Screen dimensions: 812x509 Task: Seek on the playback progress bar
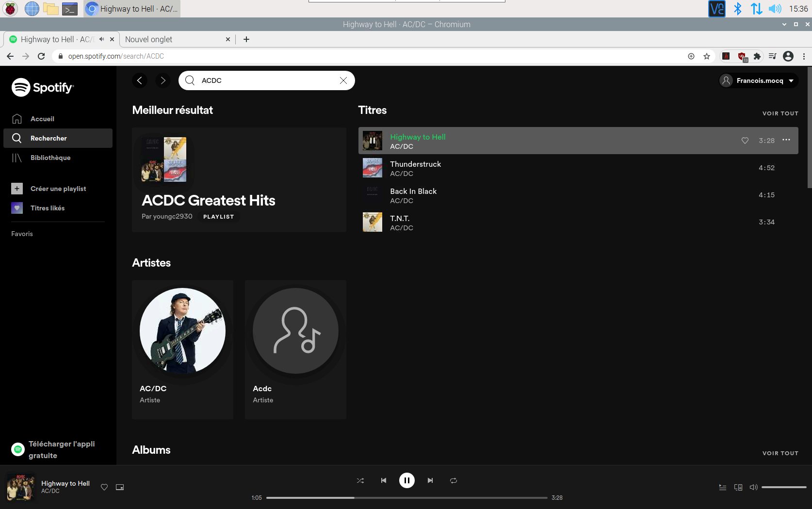pos(407,498)
